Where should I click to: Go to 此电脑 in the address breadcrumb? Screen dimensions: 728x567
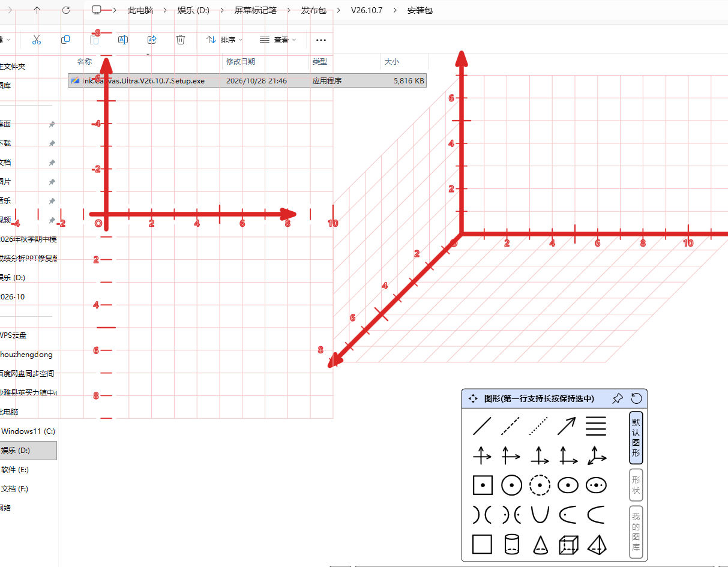pos(140,10)
